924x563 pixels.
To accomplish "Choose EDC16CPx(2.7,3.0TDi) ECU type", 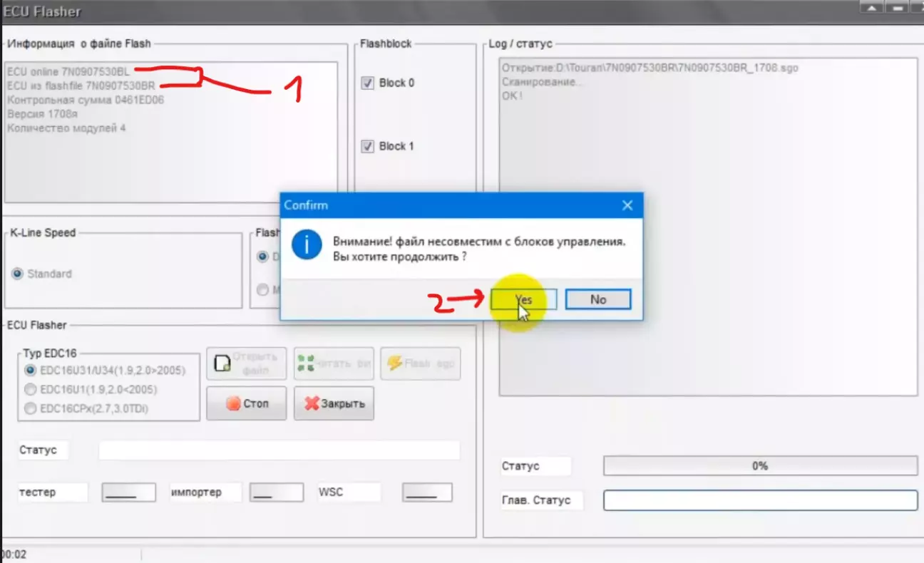I will 30,408.
